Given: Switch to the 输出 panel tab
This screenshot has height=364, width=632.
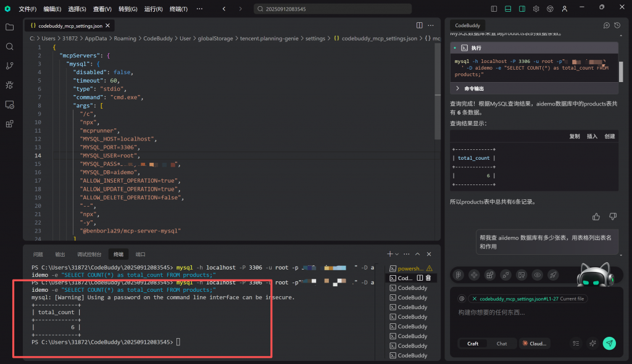Looking at the screenshot, I should click(60, 254).
